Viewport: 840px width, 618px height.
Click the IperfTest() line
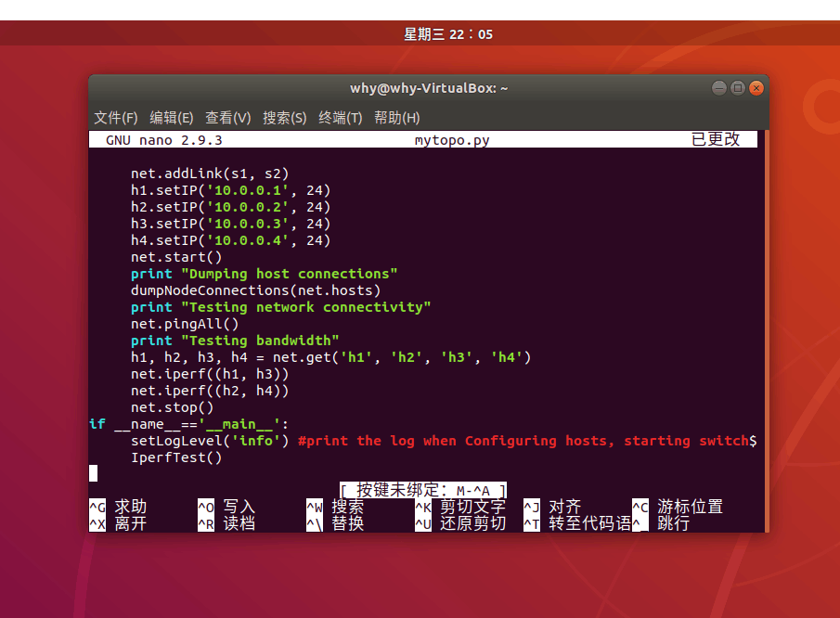tap(176, 457)
